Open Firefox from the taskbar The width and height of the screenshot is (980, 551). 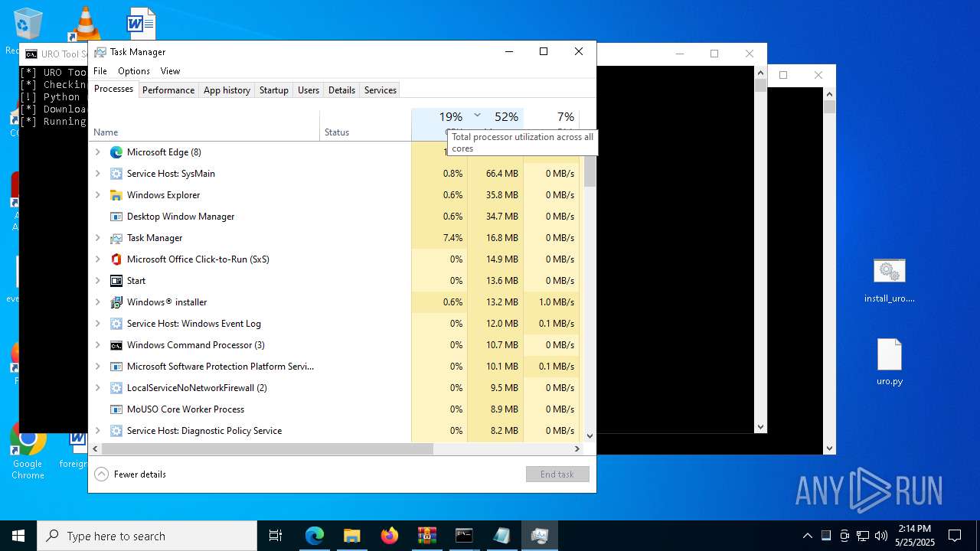pyautogui.click(x=389, y=536)
